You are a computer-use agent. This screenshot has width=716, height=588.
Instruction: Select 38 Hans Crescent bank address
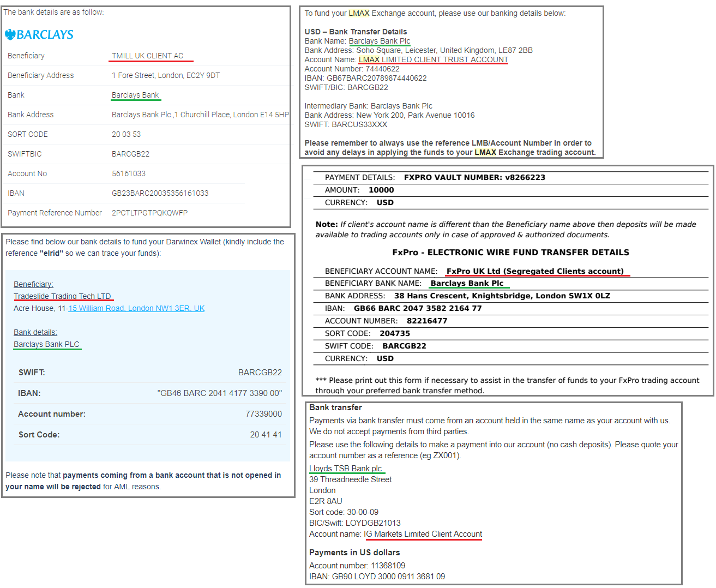pyautogui.click(x=502, y=296)
